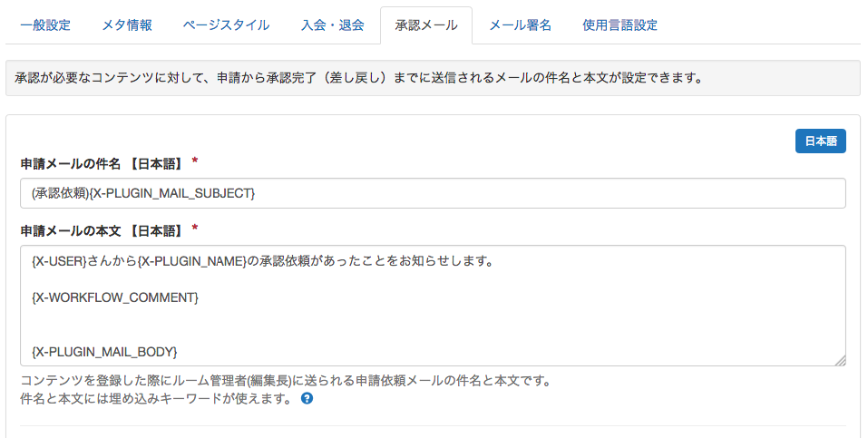
Task: Open the メール署名 tab
Action: (520, 24)
